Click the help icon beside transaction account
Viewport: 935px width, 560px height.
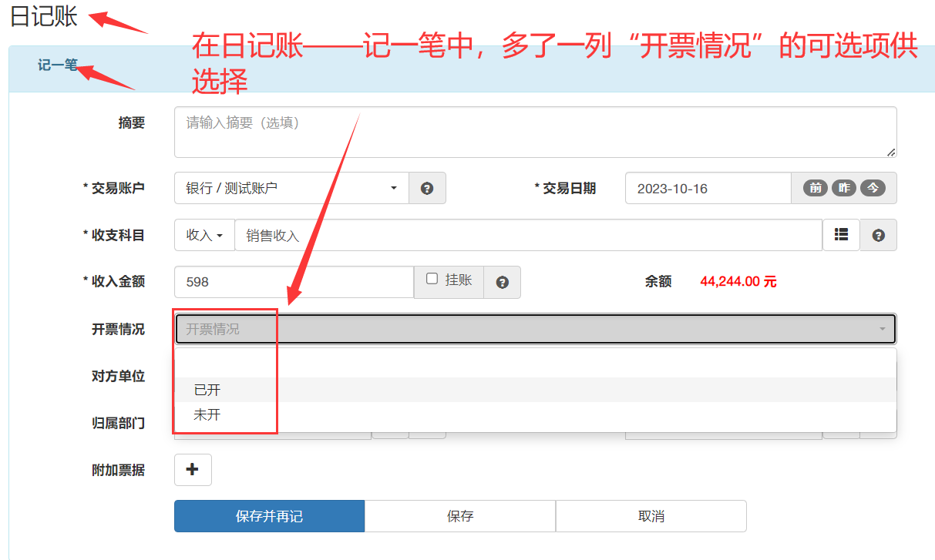[427, 188]
